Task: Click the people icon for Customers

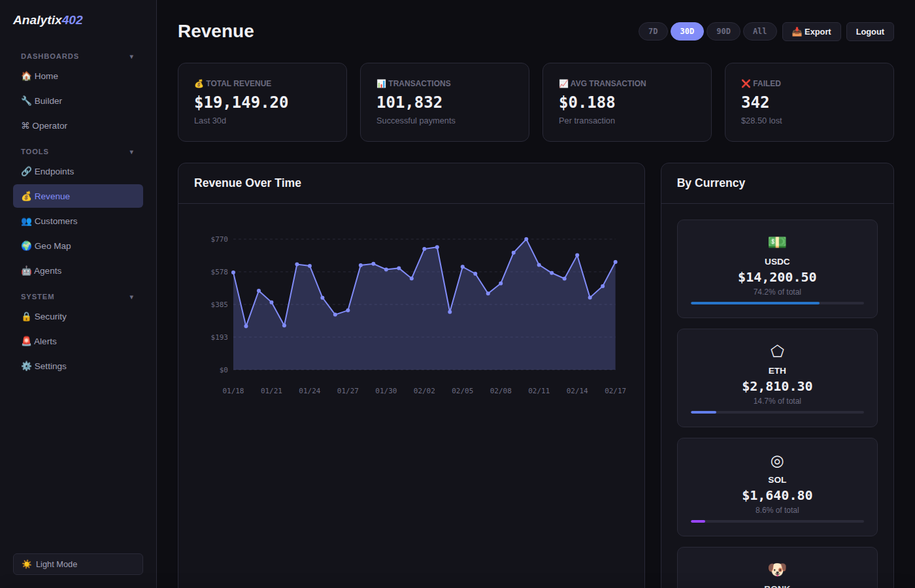Action: (x=26, y=221)
